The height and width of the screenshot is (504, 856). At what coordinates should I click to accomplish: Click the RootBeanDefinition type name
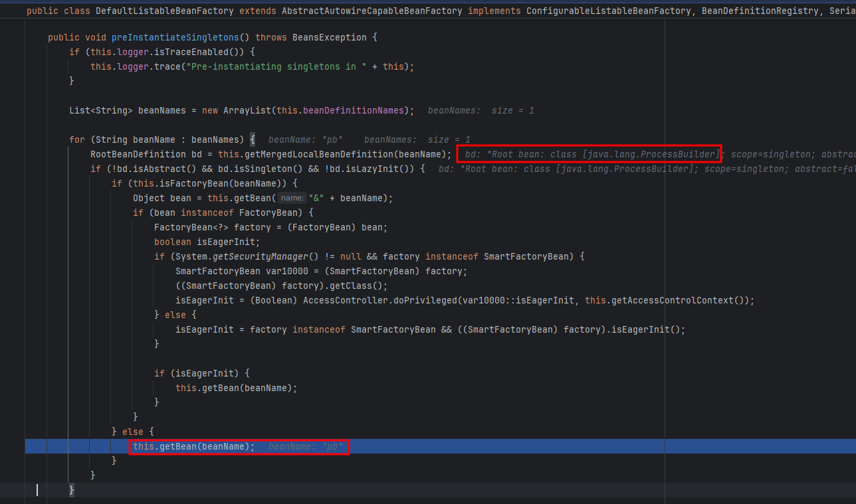tap(138, 154)
